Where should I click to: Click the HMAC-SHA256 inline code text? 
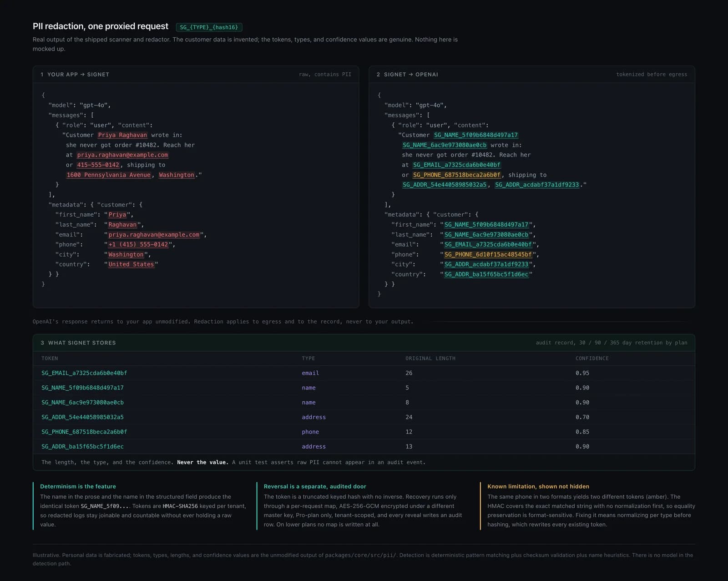180,506
